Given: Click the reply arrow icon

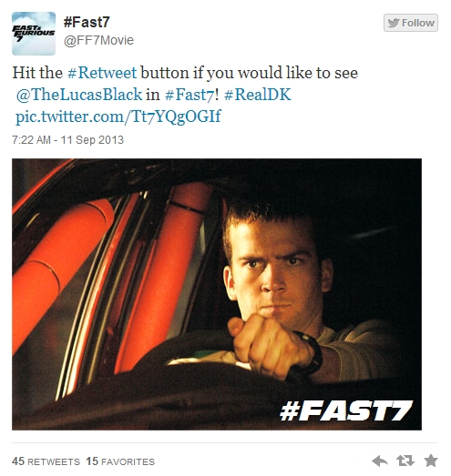Looking at the screenshot, I should pyautogui.click(x=380, y=461).
